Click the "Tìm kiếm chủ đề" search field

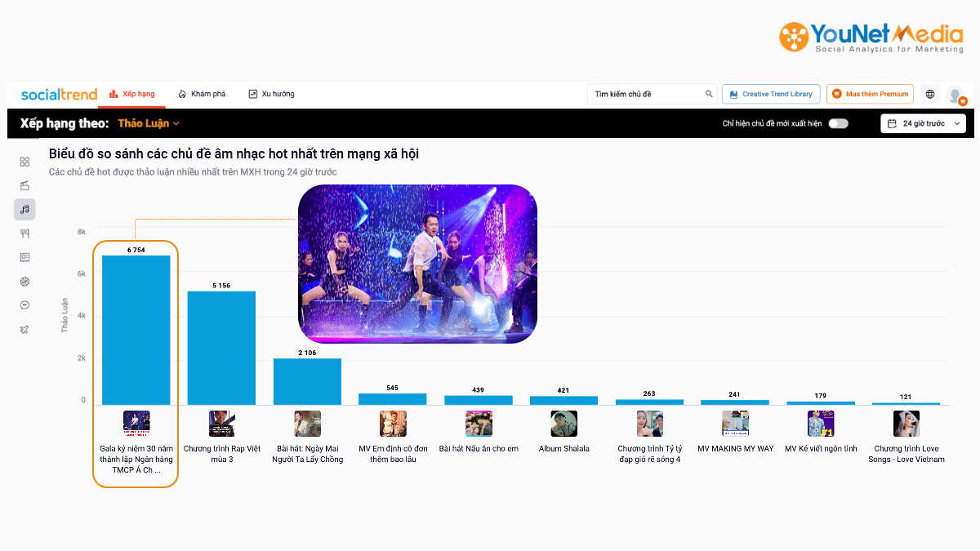pos(645,94)
